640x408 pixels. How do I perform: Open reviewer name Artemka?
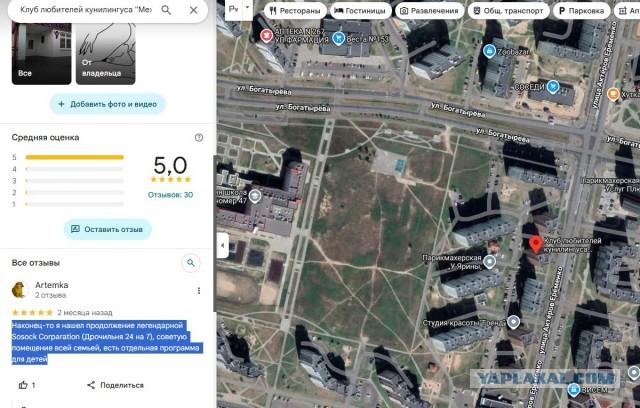51,285
